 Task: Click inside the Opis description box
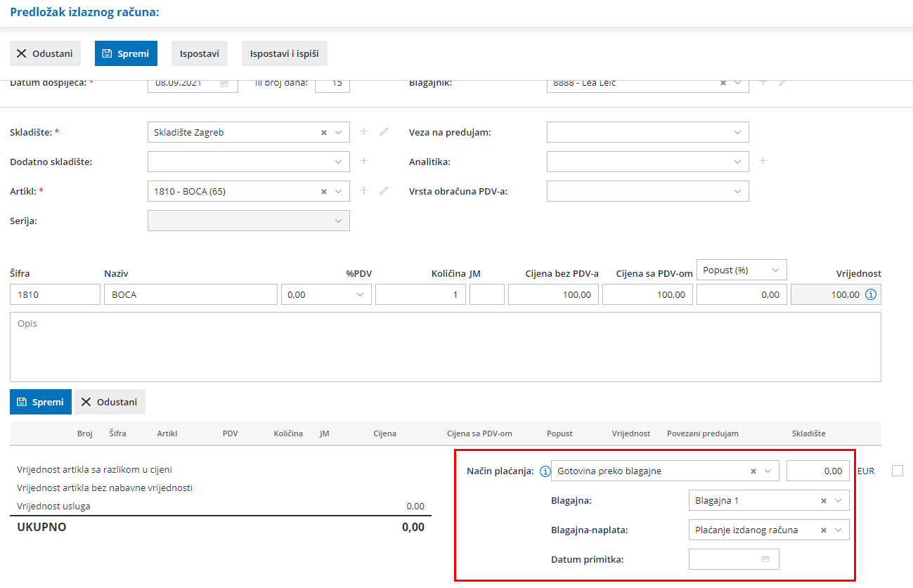click(x=446, y=347)
